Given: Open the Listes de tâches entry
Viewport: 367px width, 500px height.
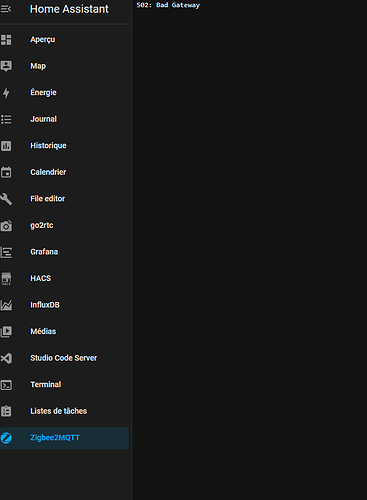Looking at the screenshot, I should [64, 411].
